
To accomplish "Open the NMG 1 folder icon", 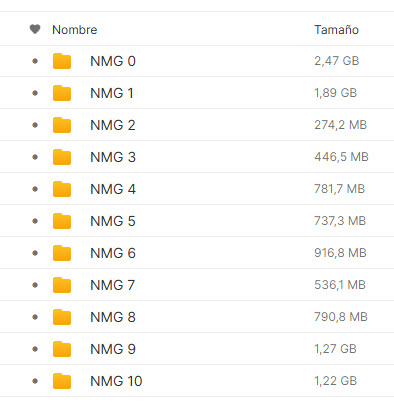I will click(x=62, y=93).
